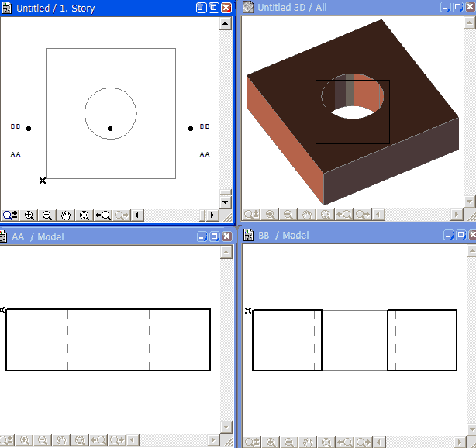Go to previous zoom in the Story window
Viewport: 476px width, 448px height.
[x=103, y=215]
